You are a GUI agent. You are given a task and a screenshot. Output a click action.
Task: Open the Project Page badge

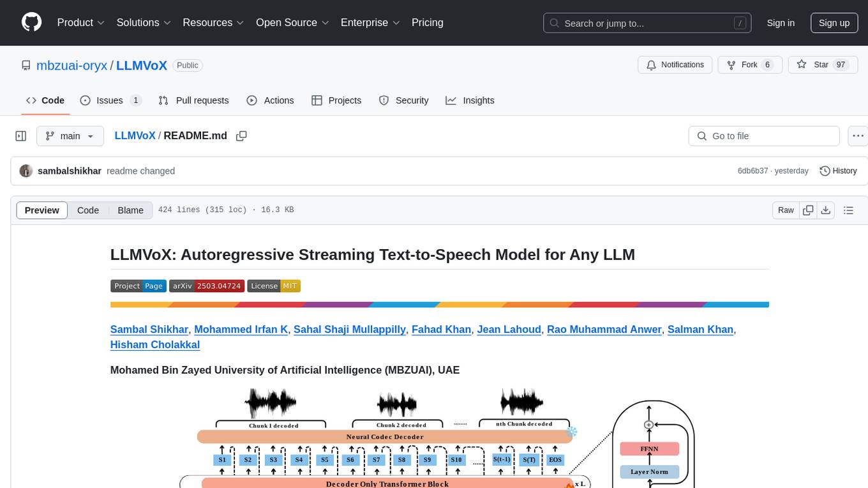(x=138, y=286)
